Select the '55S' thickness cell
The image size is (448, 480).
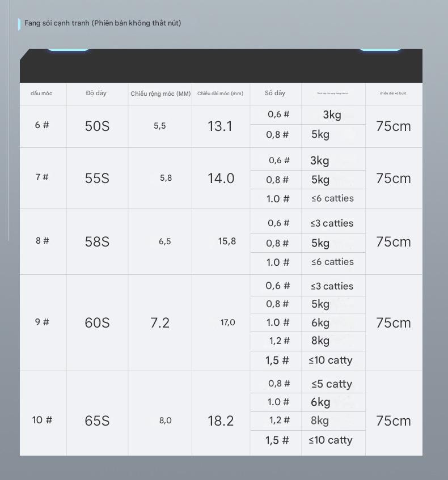coord(97,179)
